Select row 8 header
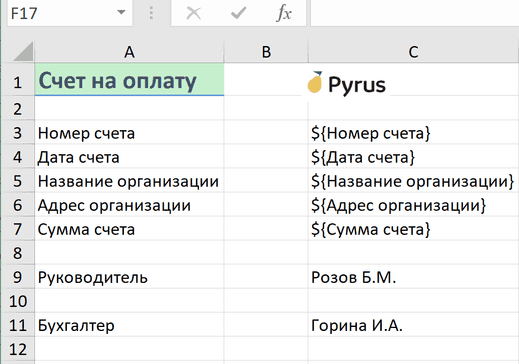 (18, 252)
